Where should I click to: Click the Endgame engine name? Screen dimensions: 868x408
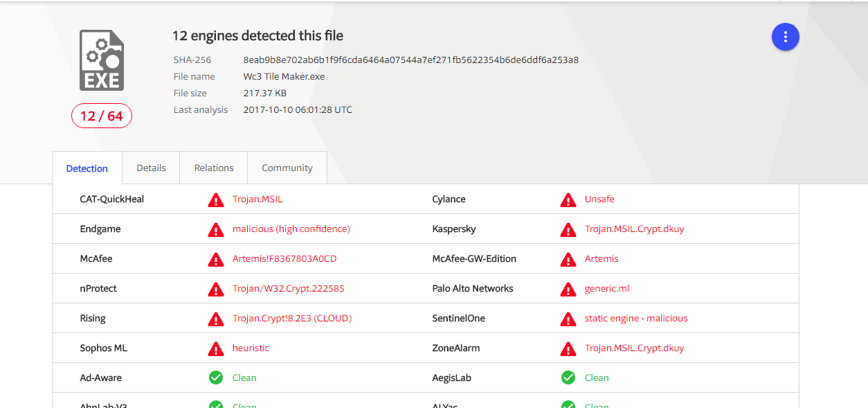click(100, 229)
